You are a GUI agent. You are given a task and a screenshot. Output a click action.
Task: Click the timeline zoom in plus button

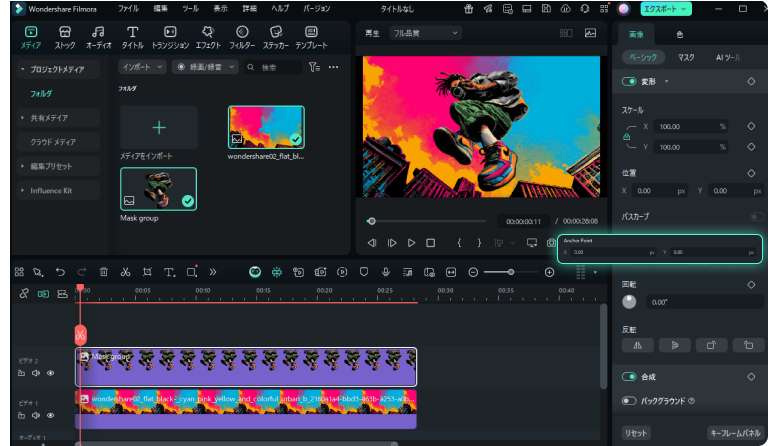549,272
